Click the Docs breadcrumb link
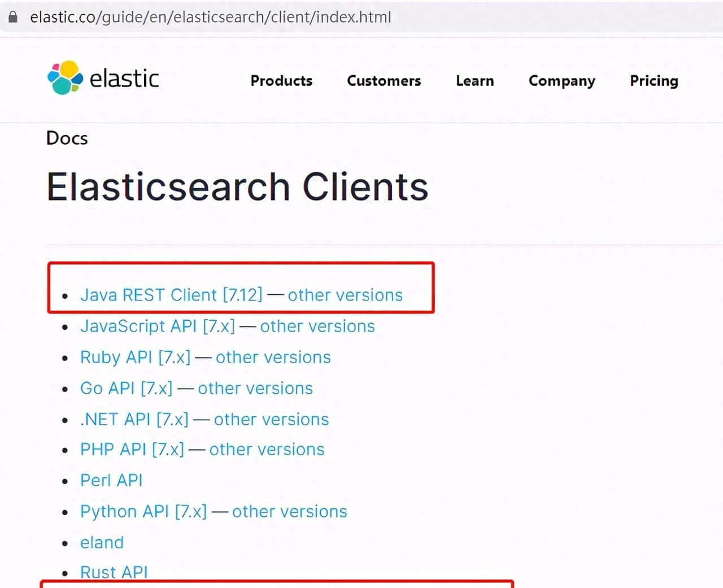Viewport: 723px width, 588px height. click(67, 138)
